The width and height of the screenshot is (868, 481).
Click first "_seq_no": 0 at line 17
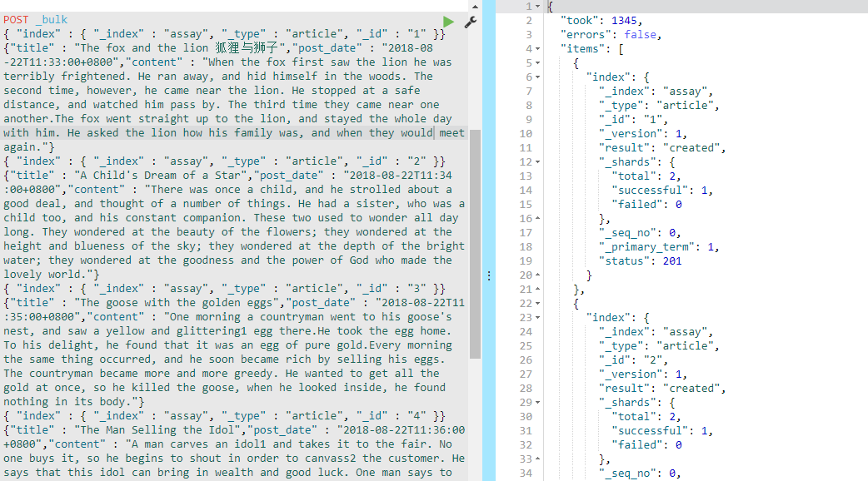pyautogui.click(x=640, y=233)
